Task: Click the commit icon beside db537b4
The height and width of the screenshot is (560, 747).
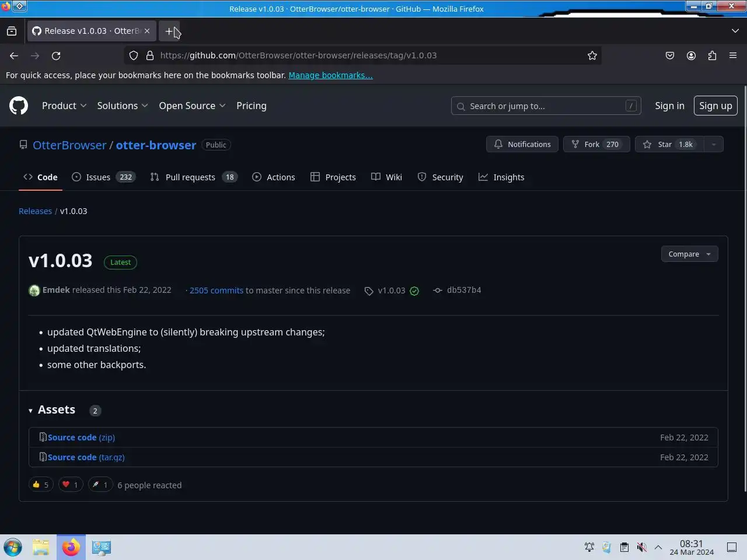Action: [438, 290]
